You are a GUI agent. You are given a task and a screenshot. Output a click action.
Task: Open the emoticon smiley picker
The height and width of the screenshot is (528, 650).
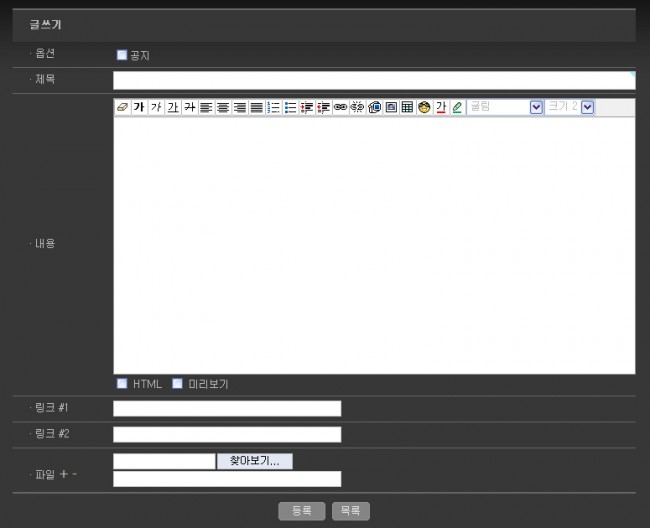click(424, 107)
